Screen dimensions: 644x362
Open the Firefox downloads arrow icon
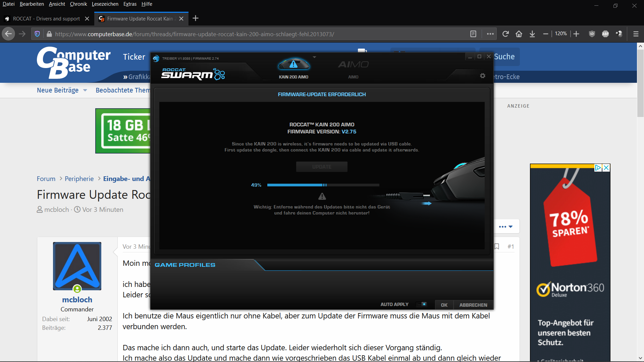point(532,34)
